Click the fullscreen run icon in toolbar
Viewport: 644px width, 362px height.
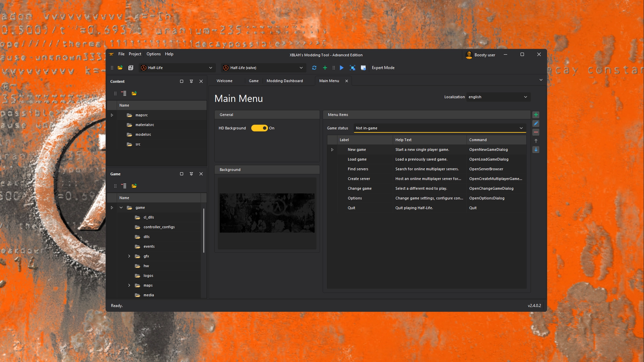(x=353, y=68)
